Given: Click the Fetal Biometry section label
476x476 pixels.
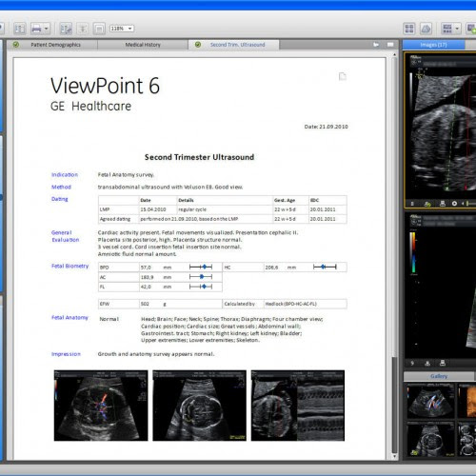Looking at the screenshot, I should tap(69, 266).
